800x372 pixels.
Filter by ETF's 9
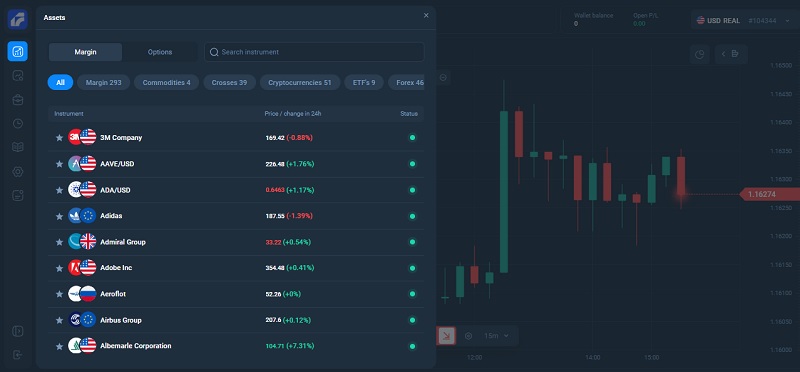click(364, 82)
